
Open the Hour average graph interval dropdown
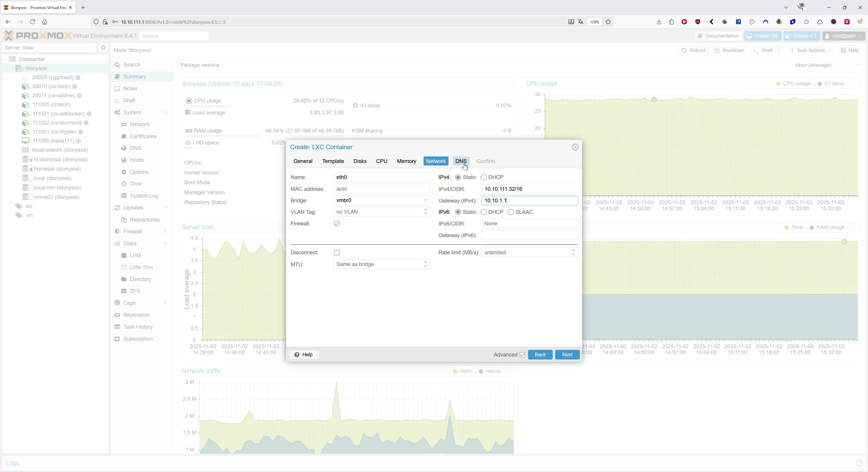[858, 65]
